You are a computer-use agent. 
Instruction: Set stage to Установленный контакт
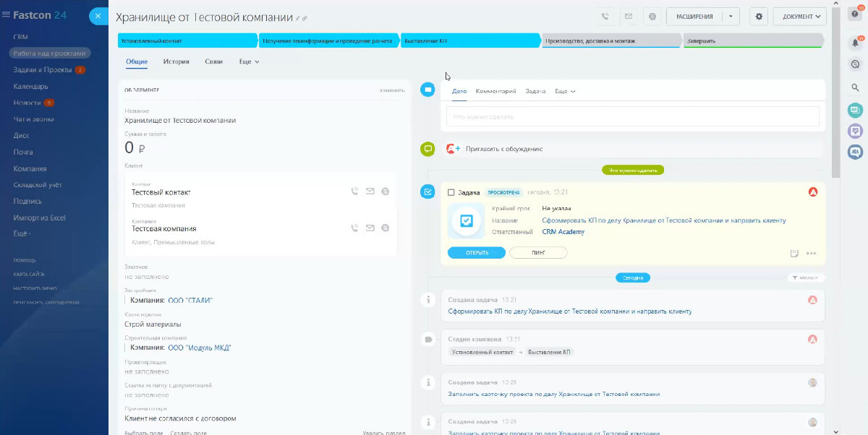tap(187, 40)
